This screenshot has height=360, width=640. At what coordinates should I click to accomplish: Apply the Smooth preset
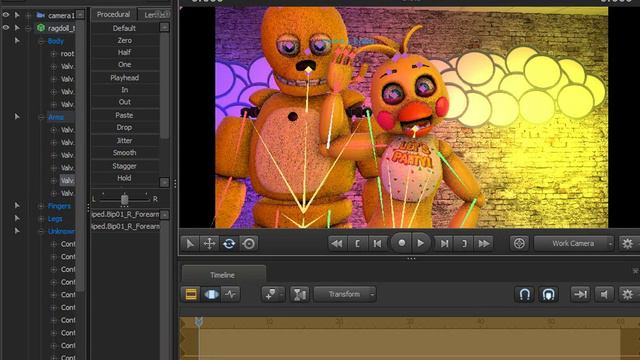[x=124, y=152]
